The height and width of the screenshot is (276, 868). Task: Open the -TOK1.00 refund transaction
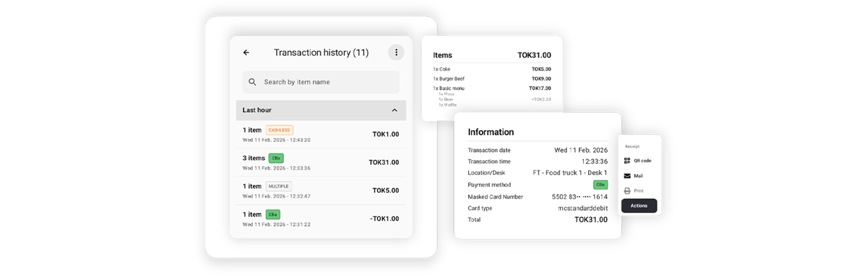[320, 219]
